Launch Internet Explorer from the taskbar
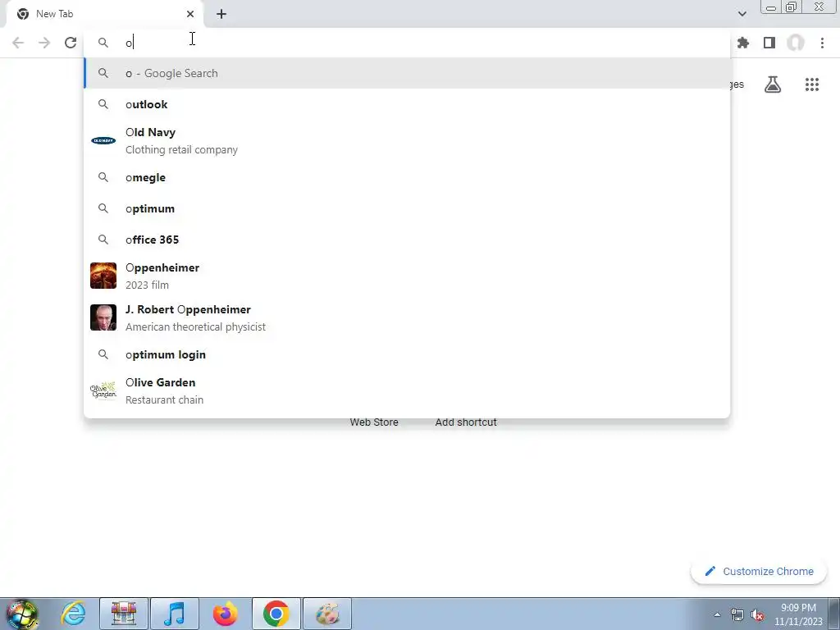The image size is (840, 630). [x=73, y=614]
